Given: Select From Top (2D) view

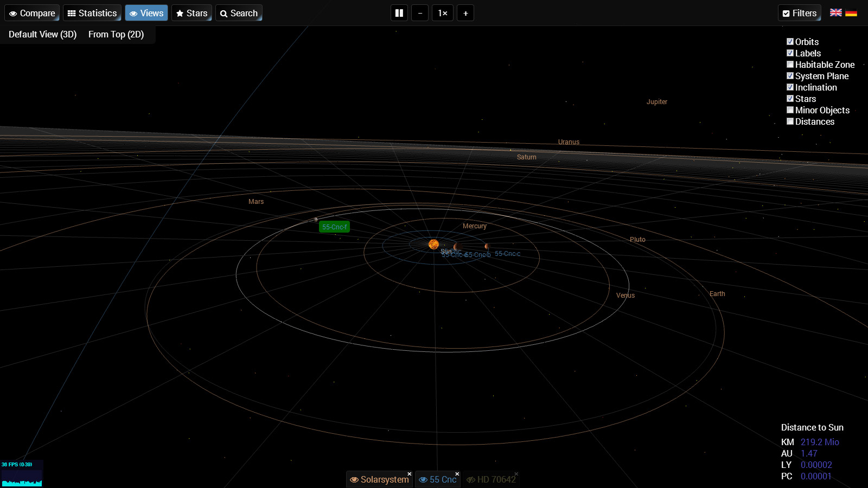Looking at the screenshot, I should [x=116, y=34].
